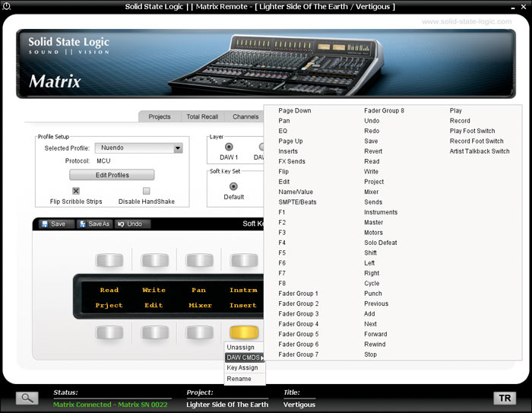The image size is (532, 413).
Task: Click the Edit Profiles button
Action: [112, 175]
